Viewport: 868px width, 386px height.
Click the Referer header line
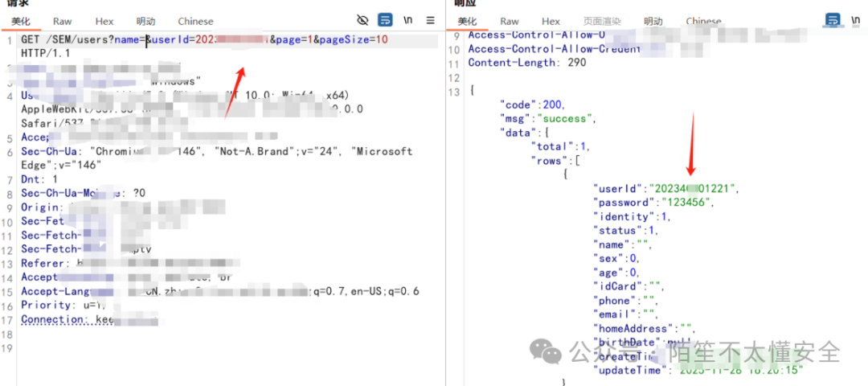tap(130, 263)
